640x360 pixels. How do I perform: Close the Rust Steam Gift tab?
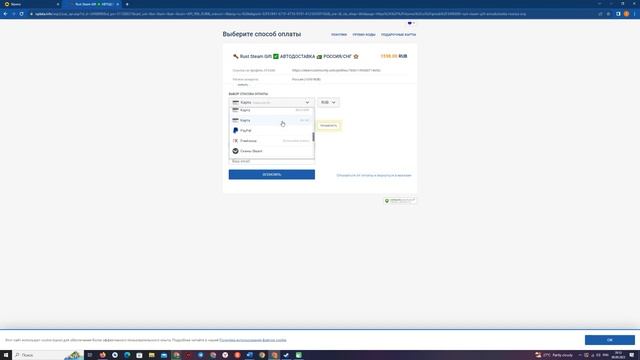[x=118, y=4]
